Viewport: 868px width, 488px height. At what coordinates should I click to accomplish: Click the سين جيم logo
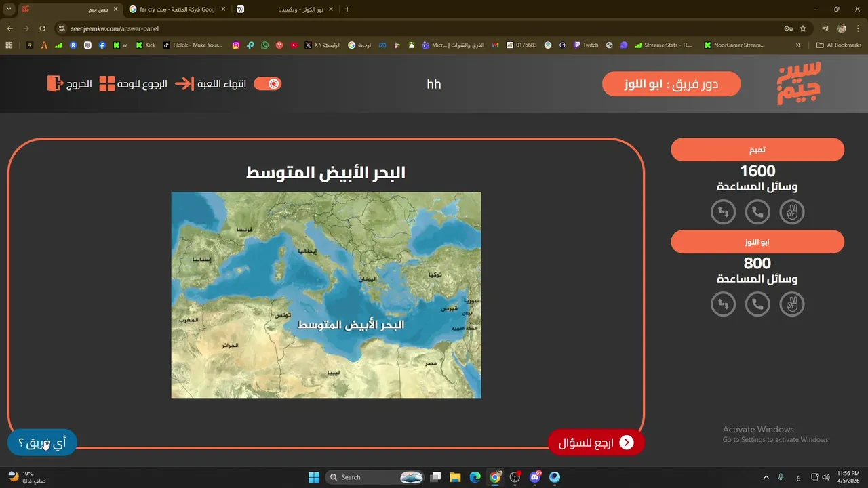799,83
